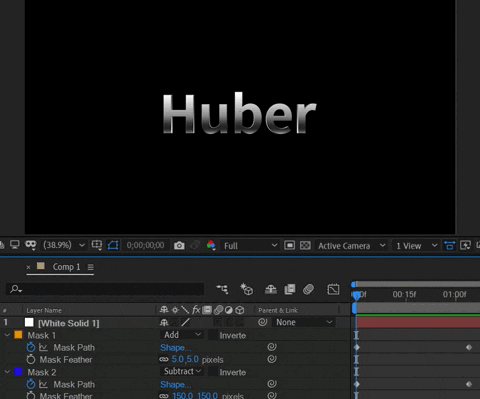The width and height of the screenshot is (480, 399).
Task: Open the resolution dropdown set to Full
Action: pos(250,246)
